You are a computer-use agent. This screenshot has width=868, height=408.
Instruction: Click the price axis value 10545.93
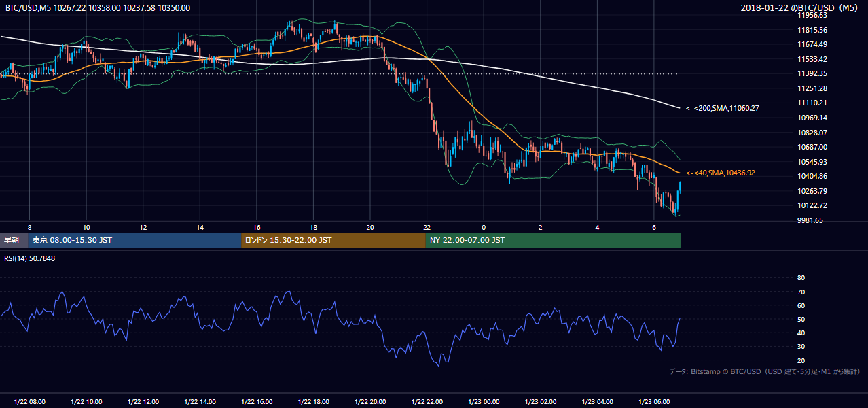click(812, 162)
